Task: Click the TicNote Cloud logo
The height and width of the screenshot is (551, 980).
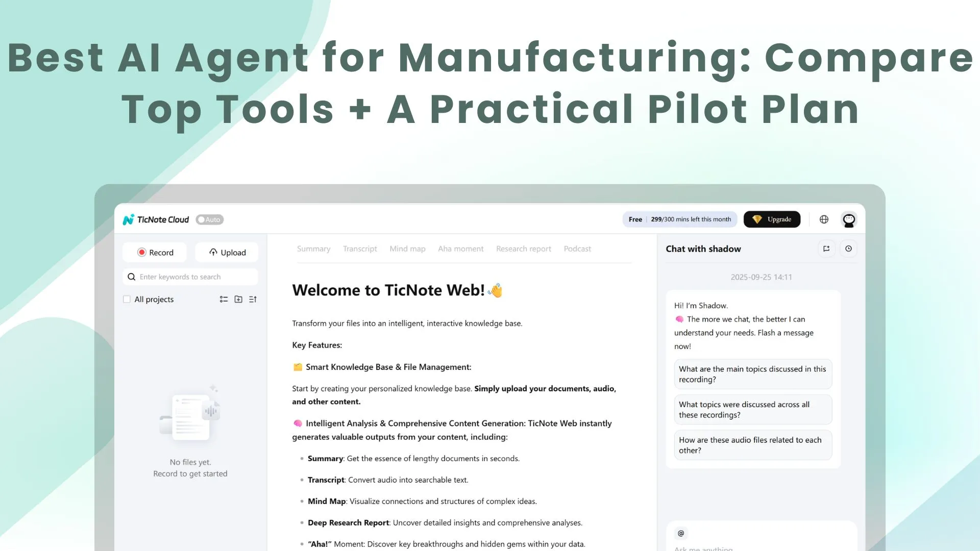Action: [156, 219]
